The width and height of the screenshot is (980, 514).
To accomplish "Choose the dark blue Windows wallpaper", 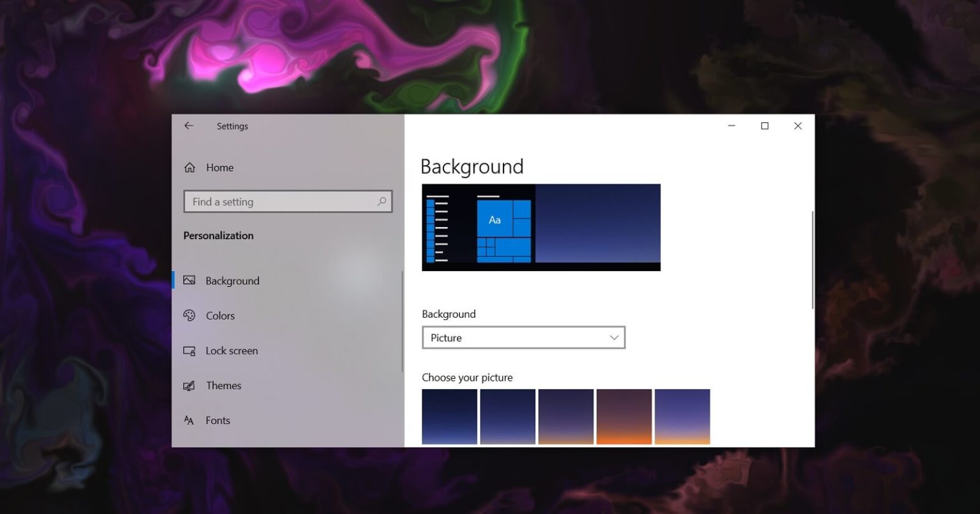I will tap(449, 416).
